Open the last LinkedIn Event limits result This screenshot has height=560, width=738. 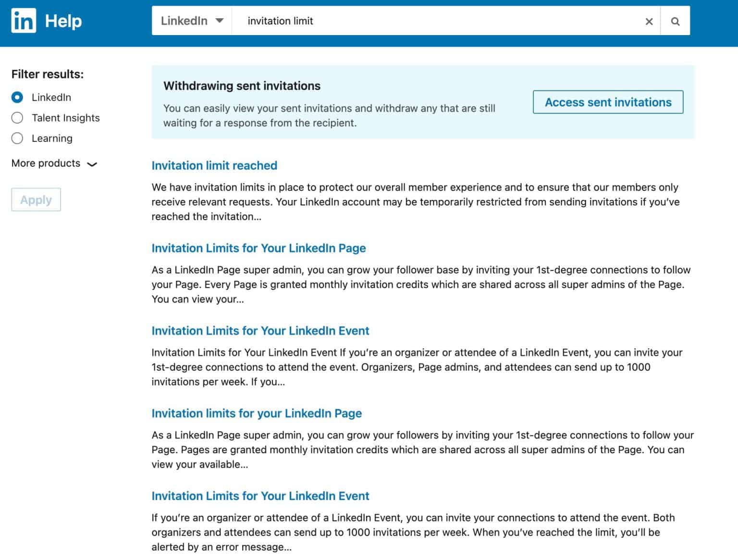tap(260, 496)
